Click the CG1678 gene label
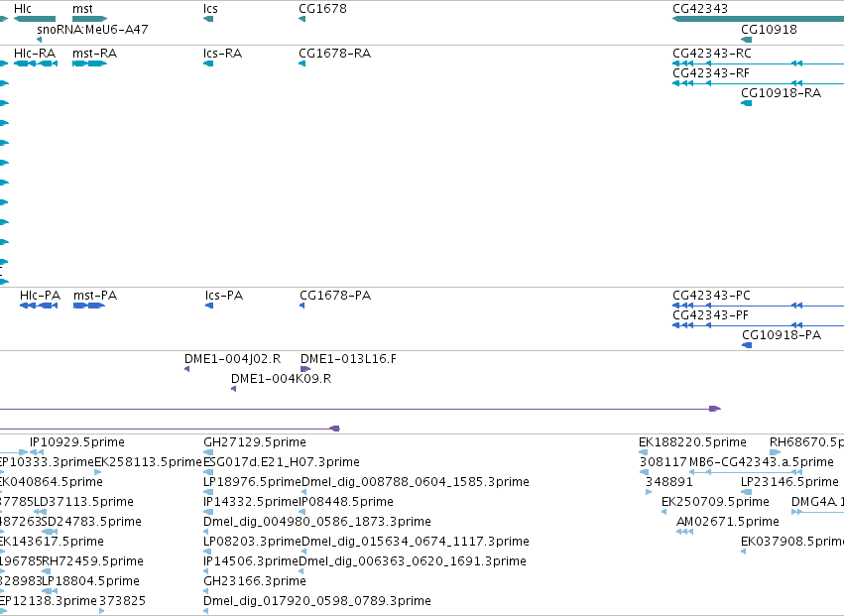This screenshot has height=616, width=844. coord(322,9)
